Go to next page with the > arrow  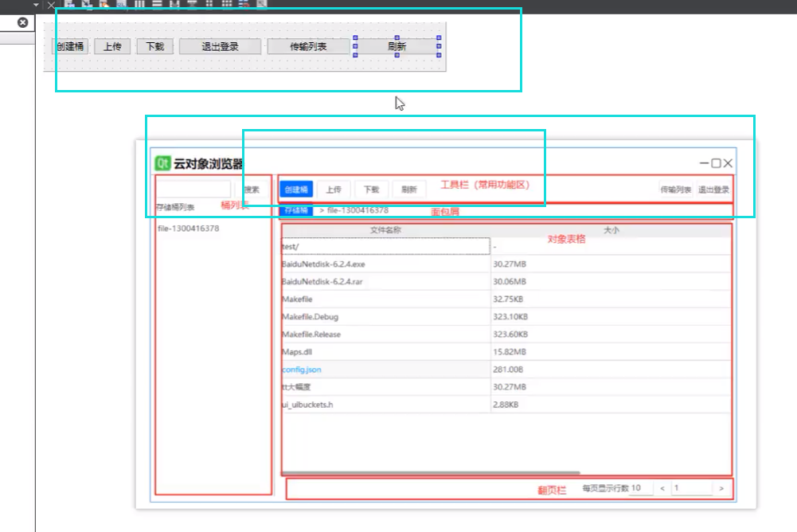721,488
